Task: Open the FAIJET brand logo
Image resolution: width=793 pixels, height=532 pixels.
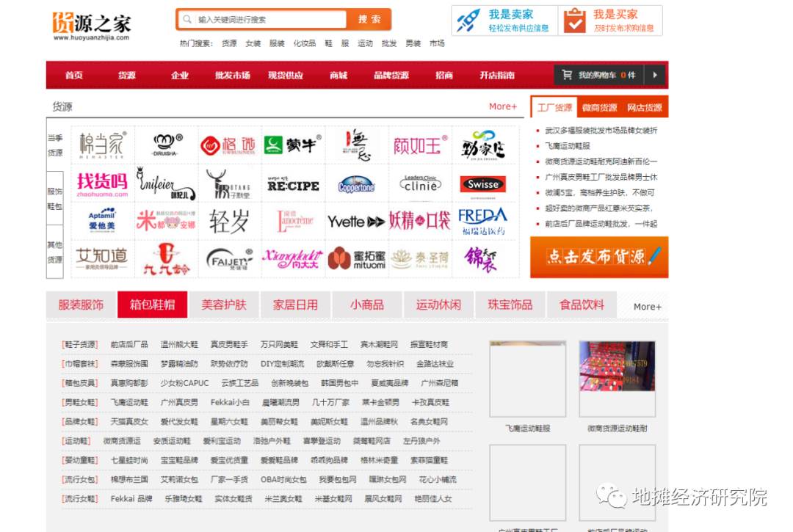Action: pyautogui.click(x=229, y=259)
